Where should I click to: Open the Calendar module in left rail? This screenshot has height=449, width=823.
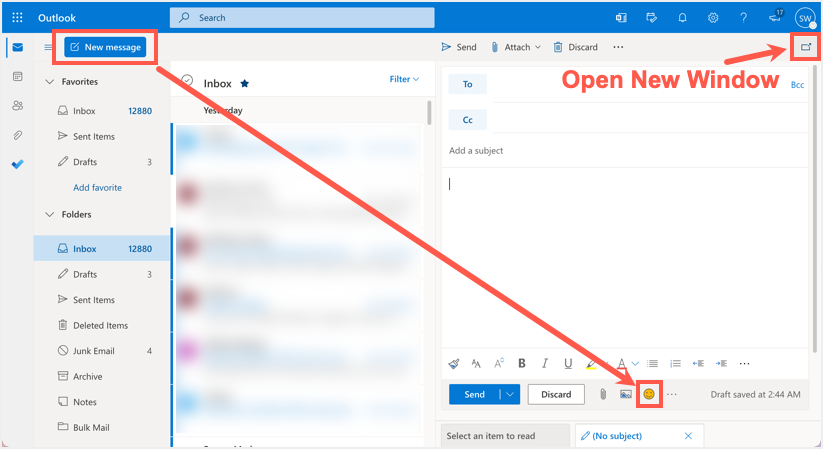coord(17,77)
